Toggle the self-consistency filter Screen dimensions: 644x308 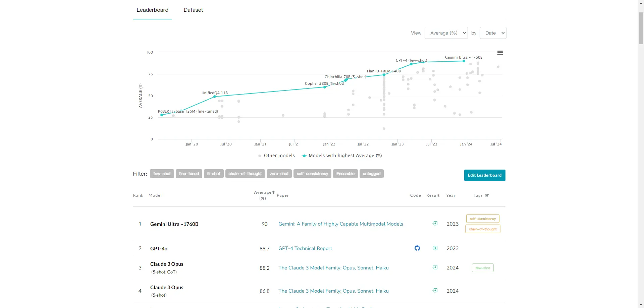point(312,174)
